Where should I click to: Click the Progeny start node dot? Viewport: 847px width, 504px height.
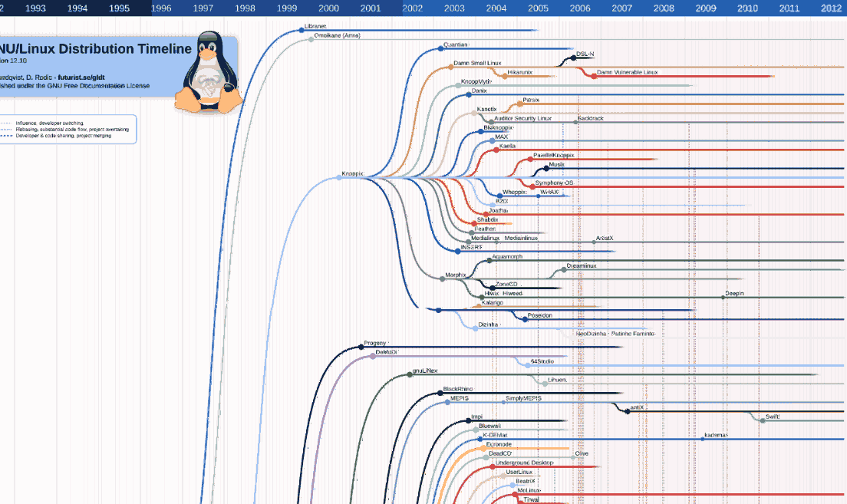click(x=361, y=347)
